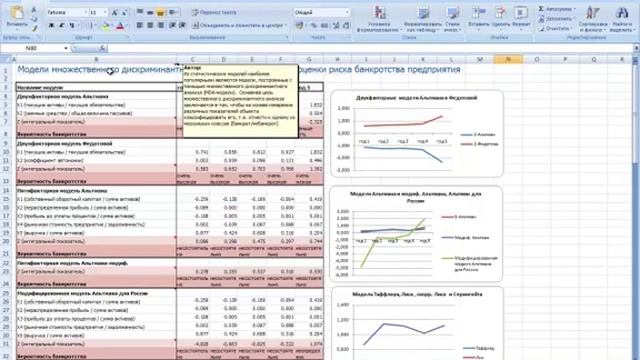Open the font size 11 dropdown
640x360 pixels.
pos(105,13)
